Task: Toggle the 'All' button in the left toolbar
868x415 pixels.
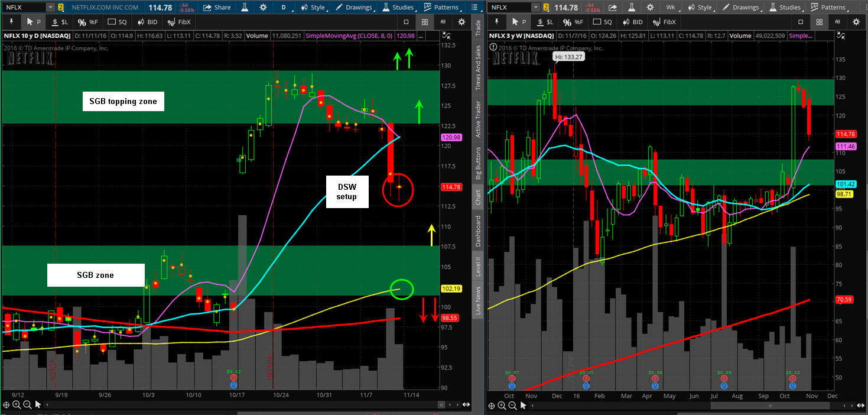Action: 443,22
